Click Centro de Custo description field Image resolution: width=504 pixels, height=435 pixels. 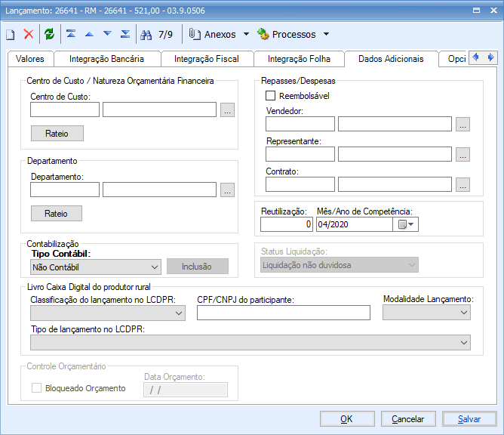pyautogui.click(x=159, y=110)
